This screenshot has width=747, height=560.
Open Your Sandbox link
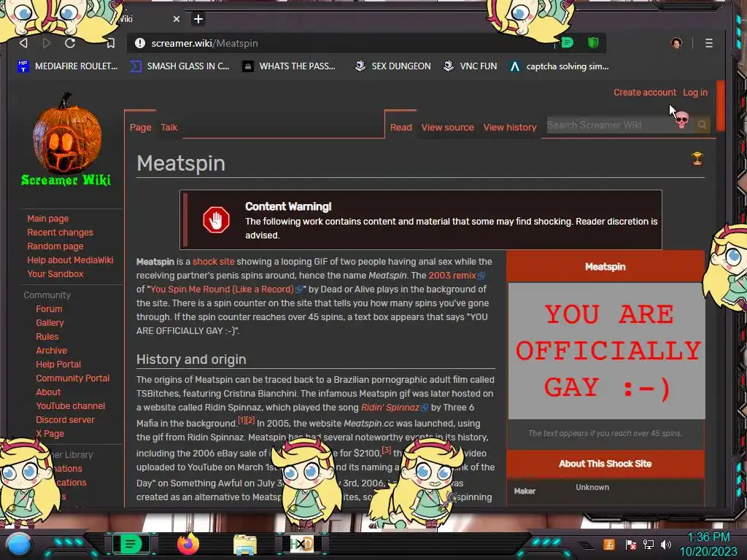55,274
